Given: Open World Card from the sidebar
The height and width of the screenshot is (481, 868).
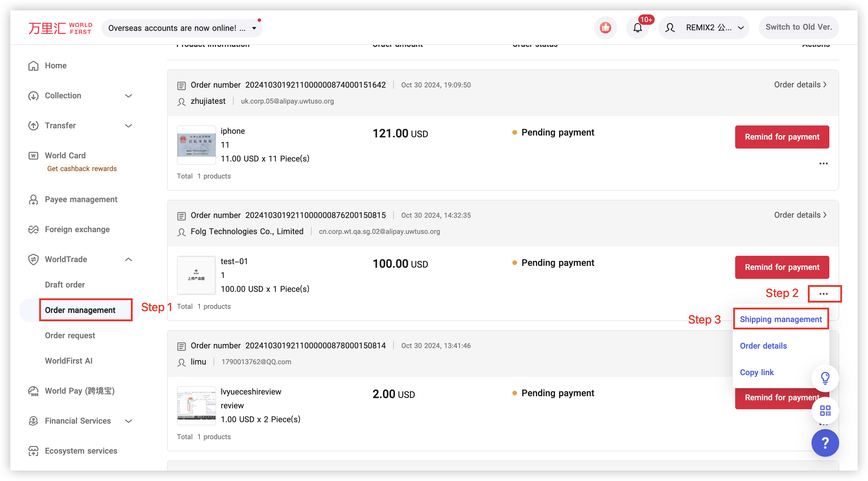Looking at the screenshot, I should (x=65, y=155).
